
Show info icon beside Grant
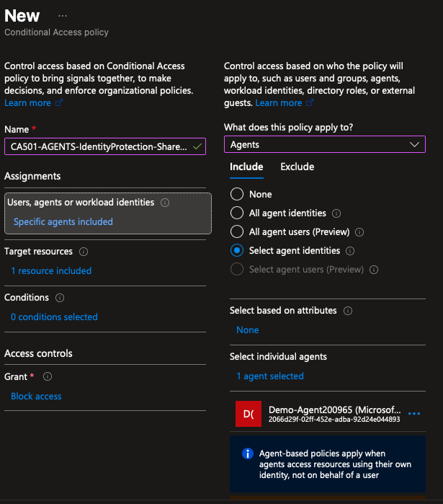(48, 376)
